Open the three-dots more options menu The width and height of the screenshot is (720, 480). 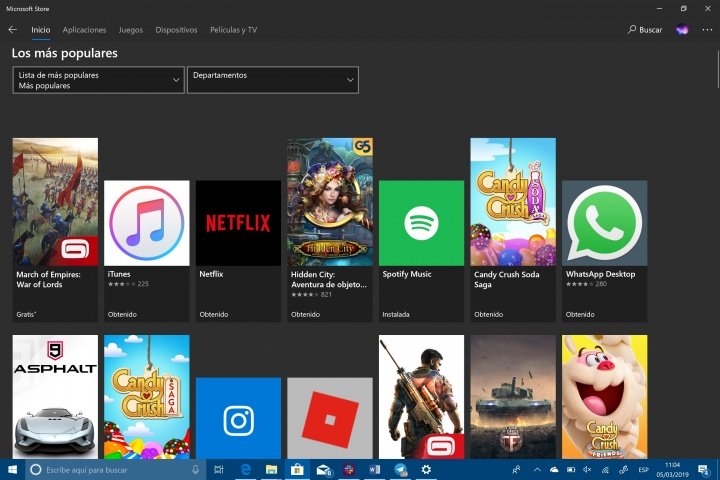click(x=706, y=30)
